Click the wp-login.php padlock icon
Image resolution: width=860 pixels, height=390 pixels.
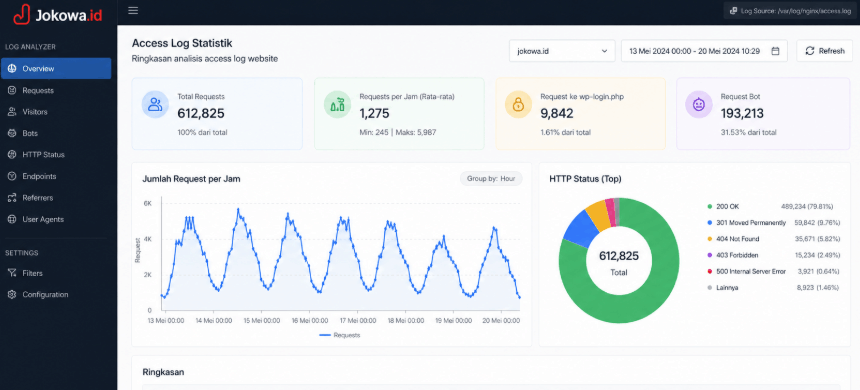[x=519, y=104]
